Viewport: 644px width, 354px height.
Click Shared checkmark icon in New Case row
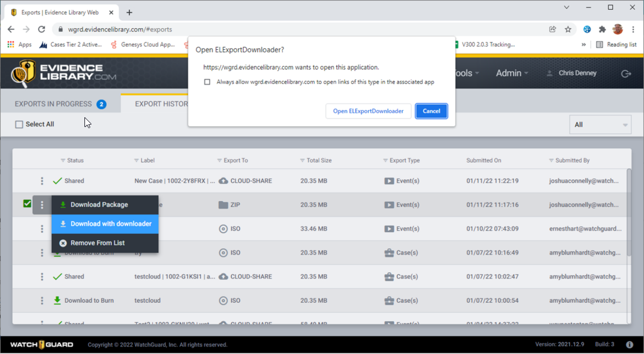click(x=57, y=180)
